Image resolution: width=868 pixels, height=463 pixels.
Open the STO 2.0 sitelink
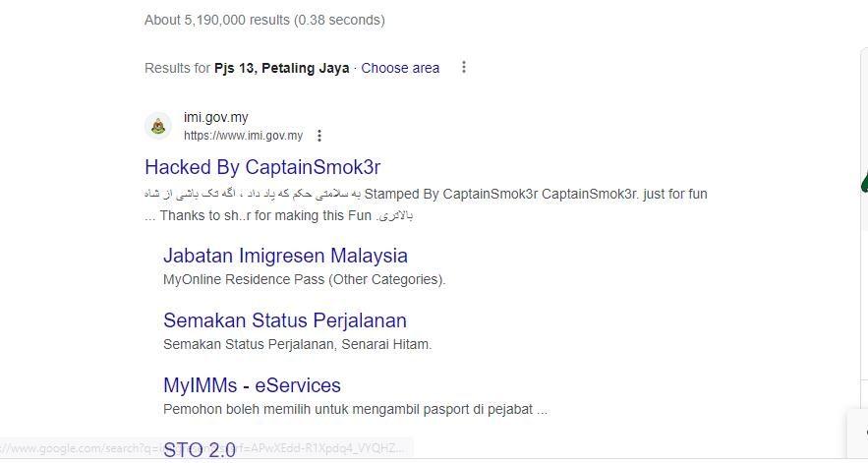coord(200,450)
